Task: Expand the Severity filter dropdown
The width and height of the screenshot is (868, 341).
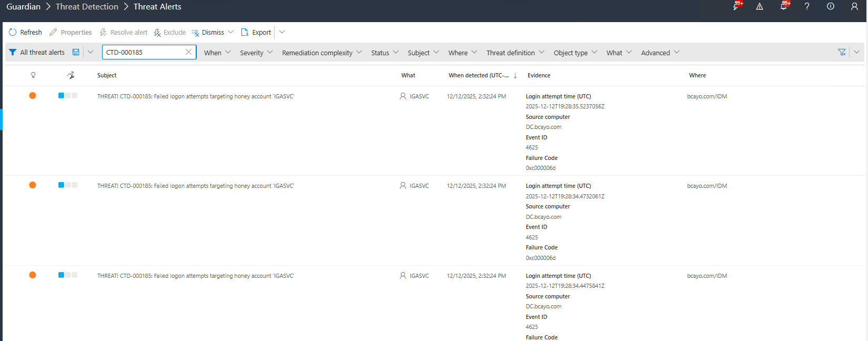Action: (x=256, y=53)
